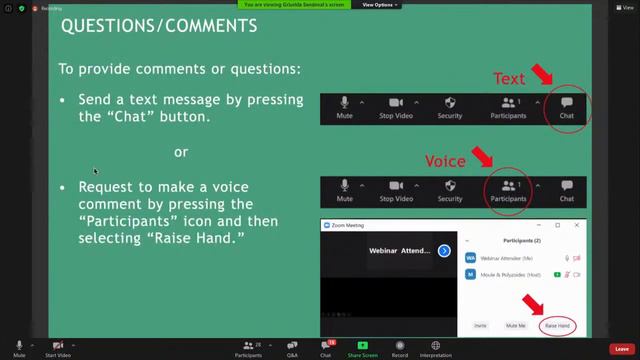The image size is (640, 360).
Task: Click the blue arrow beside Webinar Attendee tile
Action: point(444,251)
